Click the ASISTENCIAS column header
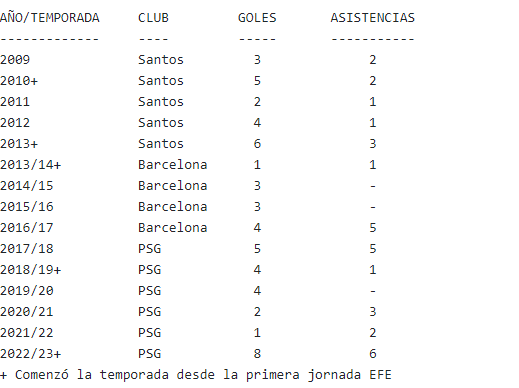This screenshot has width=519, height=388. tap(373, 18)
